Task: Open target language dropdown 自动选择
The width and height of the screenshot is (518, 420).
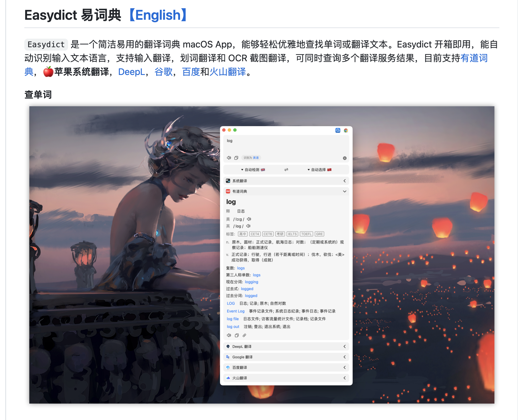Action: coord(319,170)
